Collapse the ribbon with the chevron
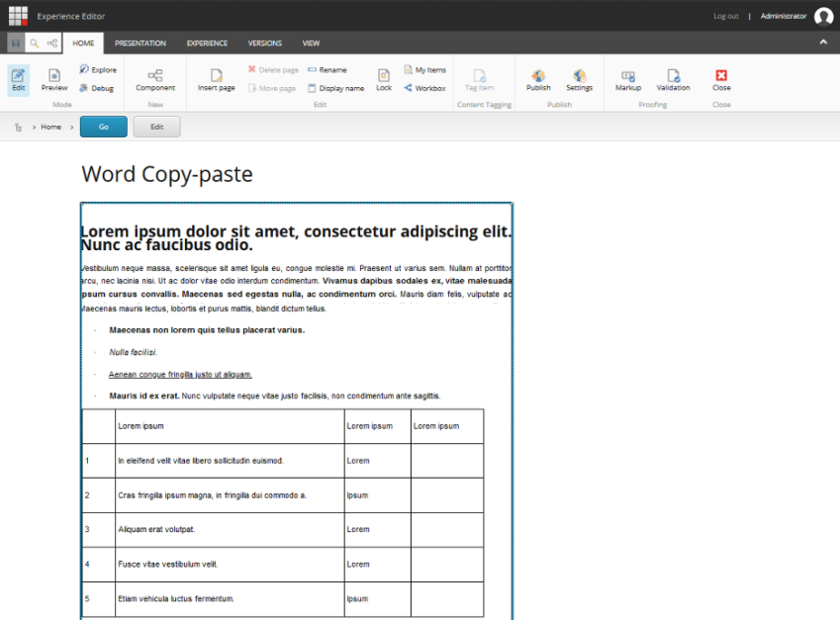840x620 pixels. [x=823, y=43]
